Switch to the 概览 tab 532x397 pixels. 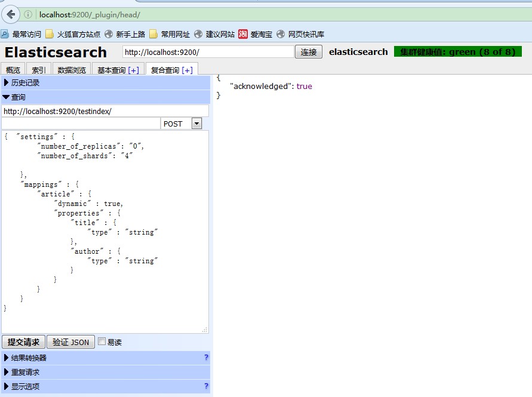pyautogui.click(x=13, y=70)
